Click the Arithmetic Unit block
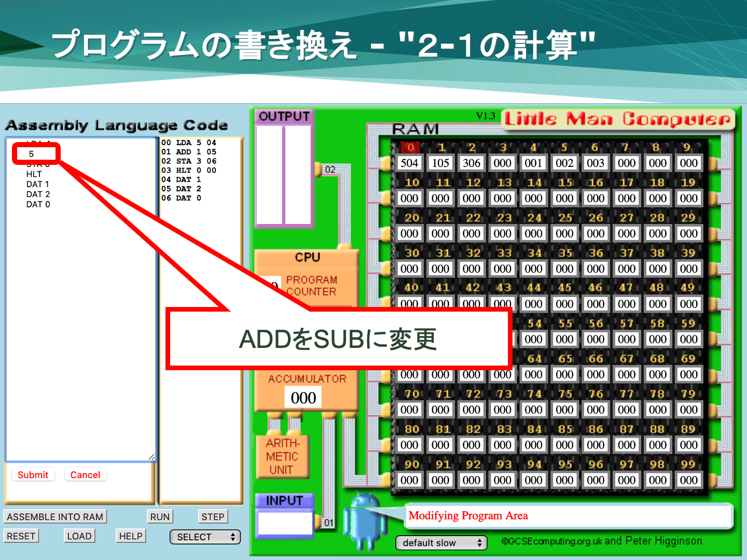This screenshot has height=560, width=747. click(x=282, y=456)
